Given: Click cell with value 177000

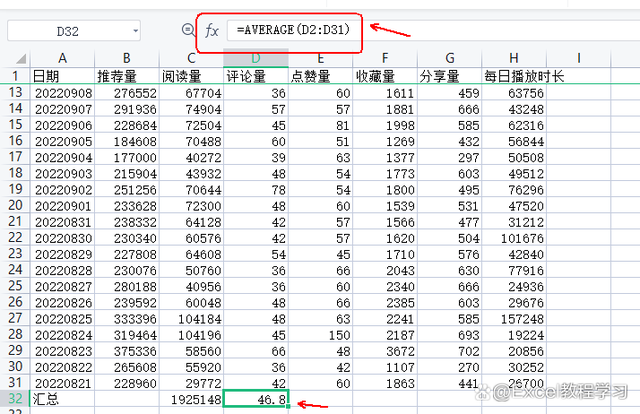Looking at the screenshot, I should (127, 158).
